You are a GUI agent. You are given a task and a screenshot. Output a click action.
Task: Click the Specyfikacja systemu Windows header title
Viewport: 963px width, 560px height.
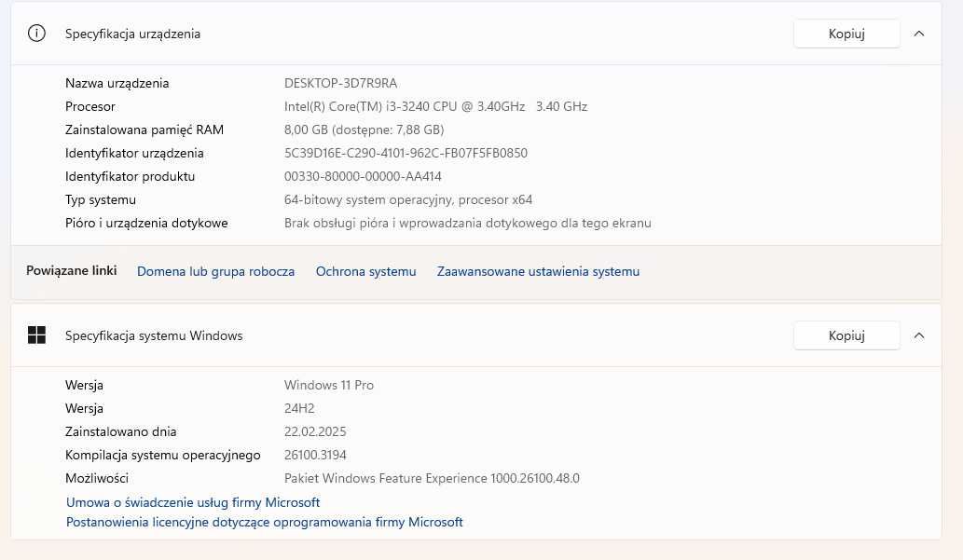pyautogui.click(x=154, y=335)
